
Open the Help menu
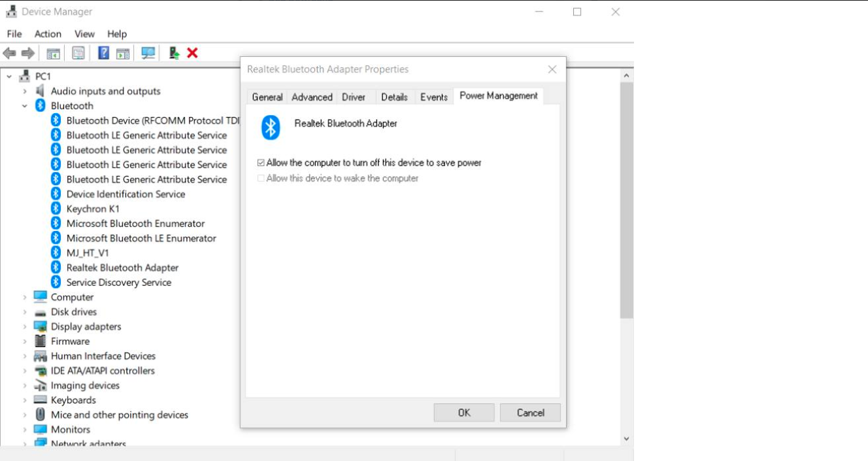117,34
